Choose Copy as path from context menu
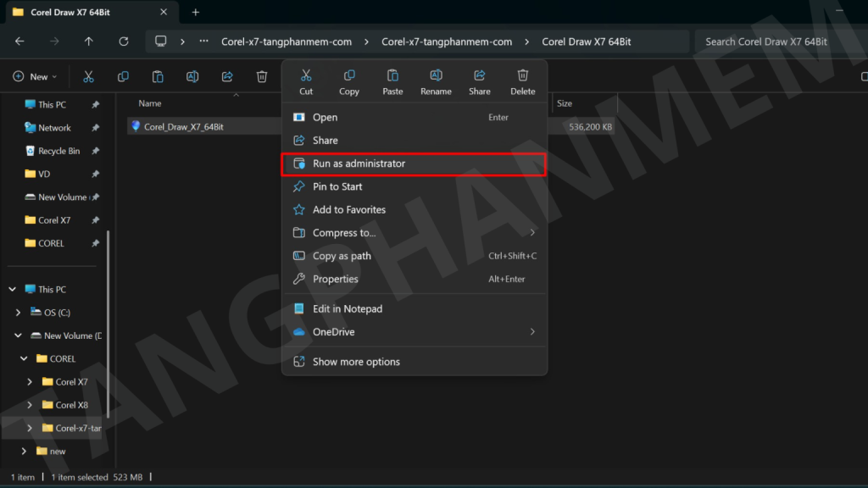 [x=342, y=256]
